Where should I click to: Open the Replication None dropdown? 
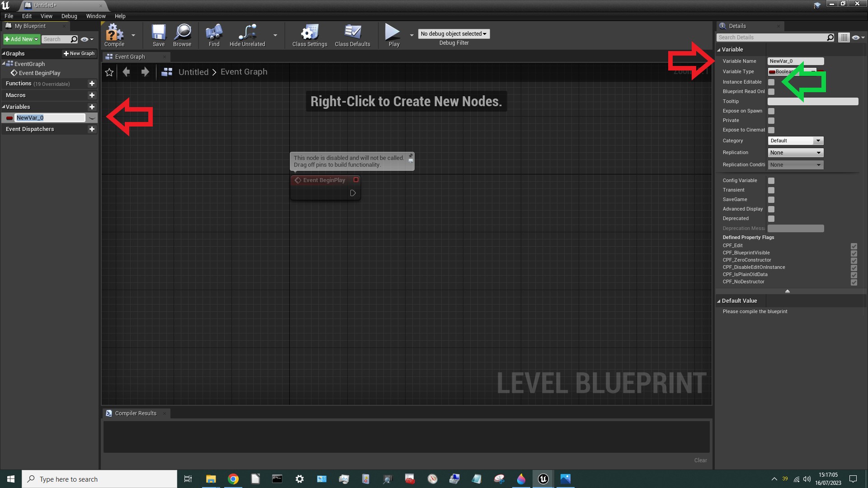click(796, 153)
